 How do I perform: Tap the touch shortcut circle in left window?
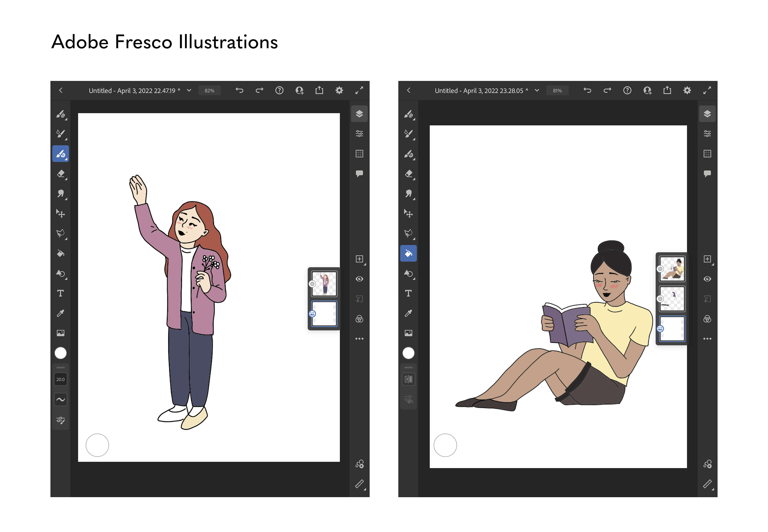(97, 445)
